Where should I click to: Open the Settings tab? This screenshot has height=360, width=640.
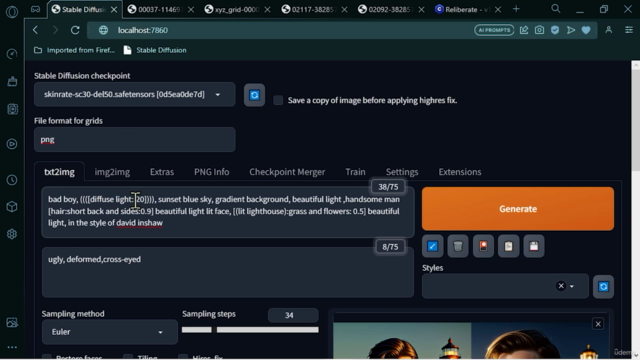coord(402,172)
